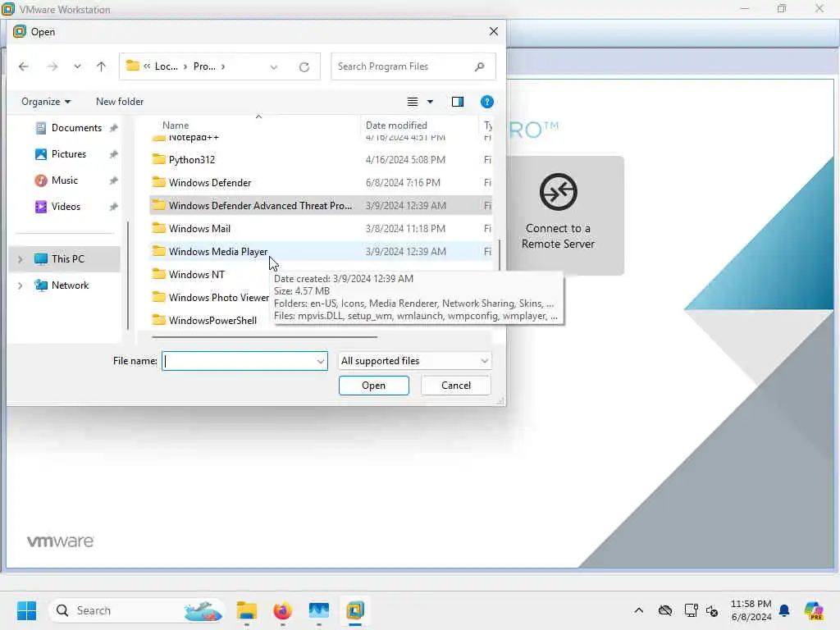Open the Organize menu

[46, 101]
